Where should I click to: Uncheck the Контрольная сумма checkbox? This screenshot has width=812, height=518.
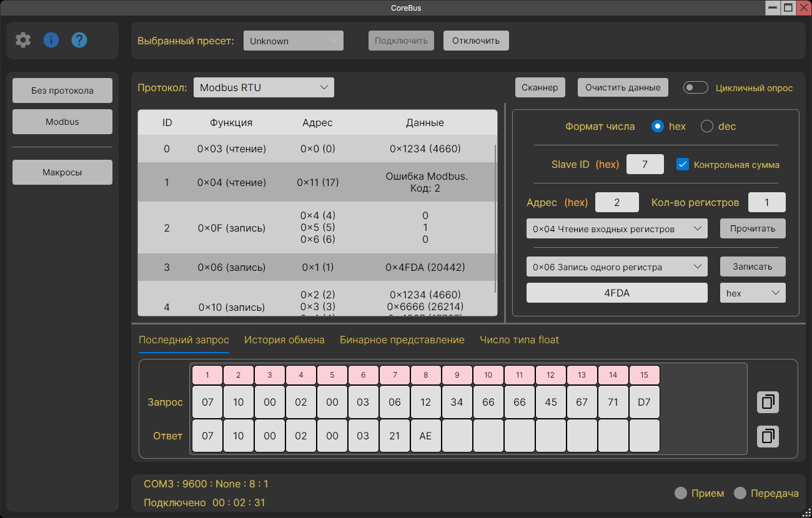pyautogui.click(x=683, y=165)
